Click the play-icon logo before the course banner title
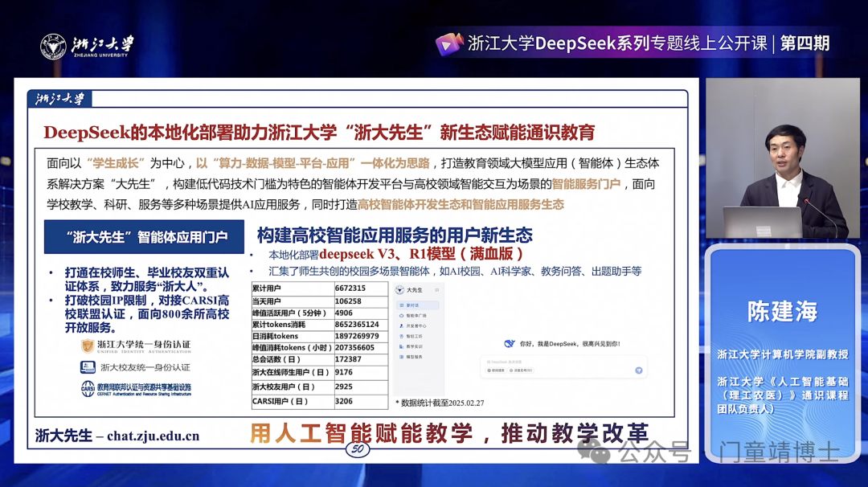868x487 pixels. click(x=449, y=44)
